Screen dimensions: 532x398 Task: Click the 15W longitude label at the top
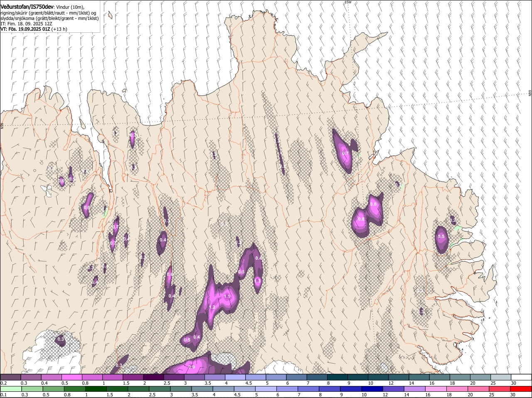pos(348,2)
